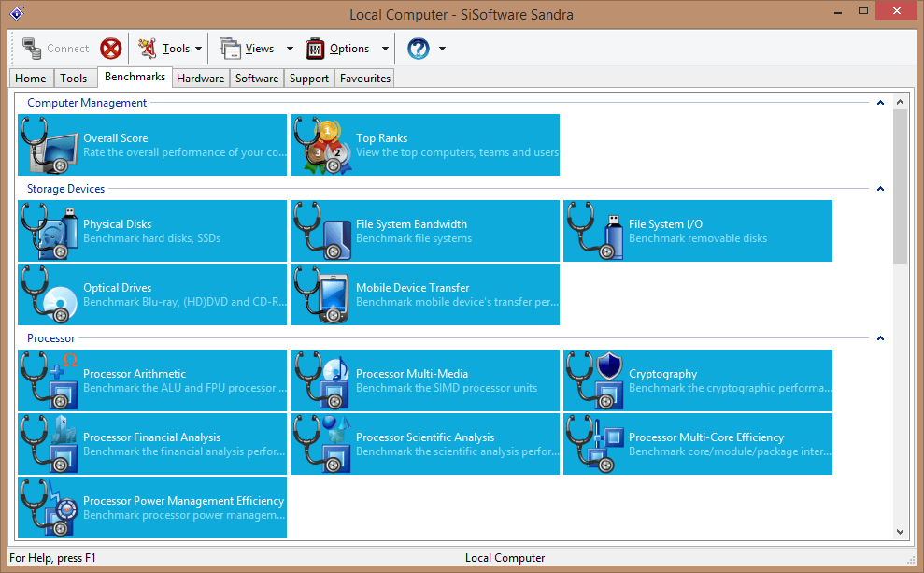Viewport: 924px width, 573px height.
Task: Collapse the Processor section
Action: (880, 338)
